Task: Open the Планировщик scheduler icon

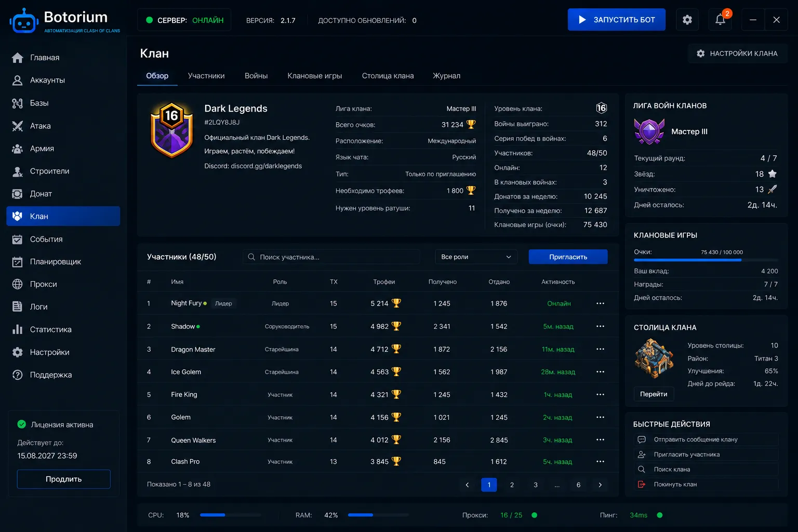Action: [17, 262]
